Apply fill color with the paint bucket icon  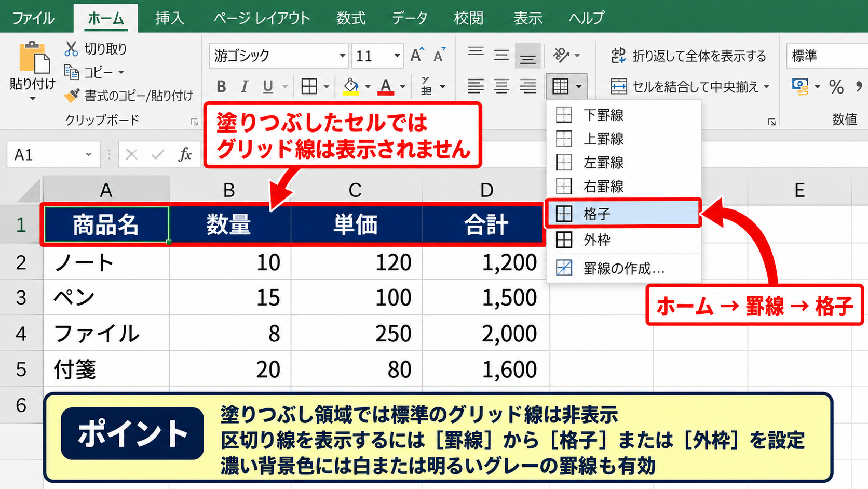(x=351, y=86)
